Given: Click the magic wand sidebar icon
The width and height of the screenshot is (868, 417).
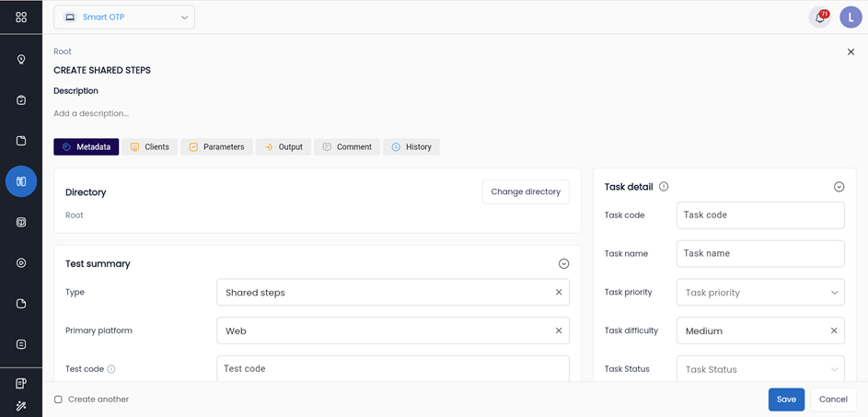Looking at the screenshot, I should pyautogui.click(x=21, y=405).
